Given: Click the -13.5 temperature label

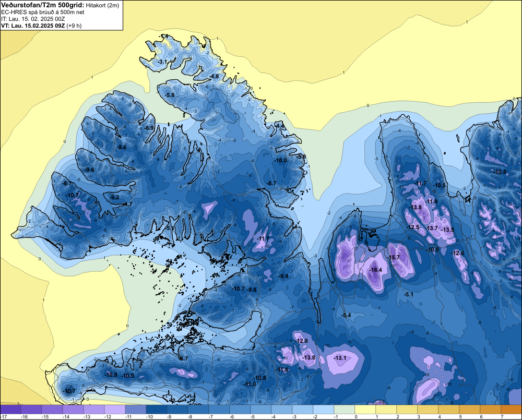Looking at the screenshot, I should click(448, 230).
